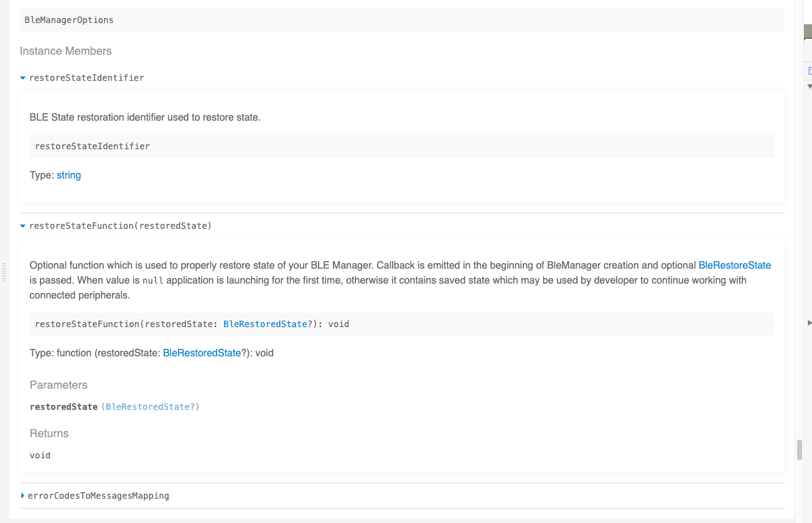Image resolution: width=812 pixels, height=523 pixels.
Task: Open the string type link
Action: click(x=68, y=175)
